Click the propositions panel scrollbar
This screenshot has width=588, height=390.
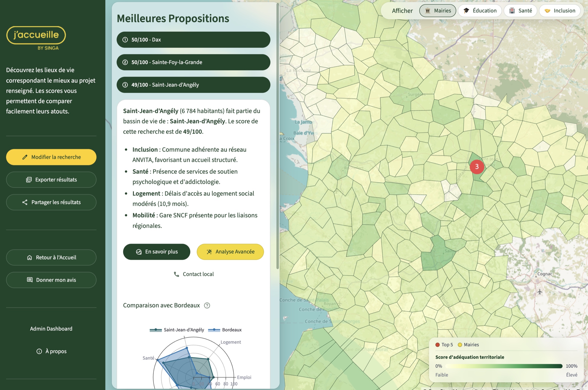tap(278, 136)
